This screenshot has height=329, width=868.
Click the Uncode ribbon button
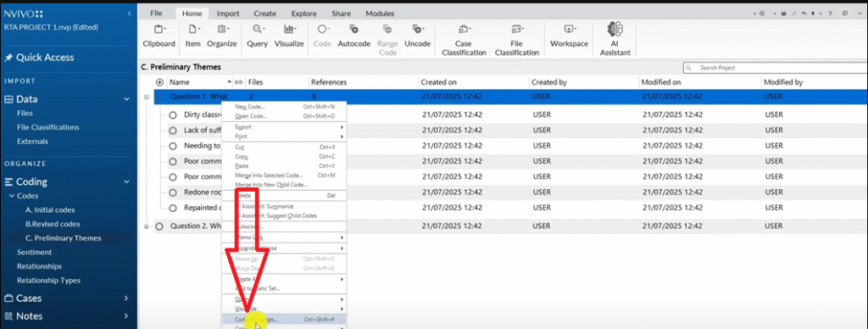[417, 36]
